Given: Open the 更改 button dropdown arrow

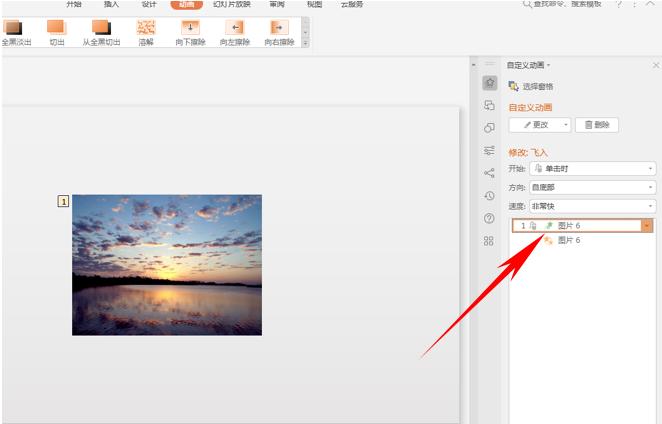Looking at the screenshot, I should coord(566,125).
